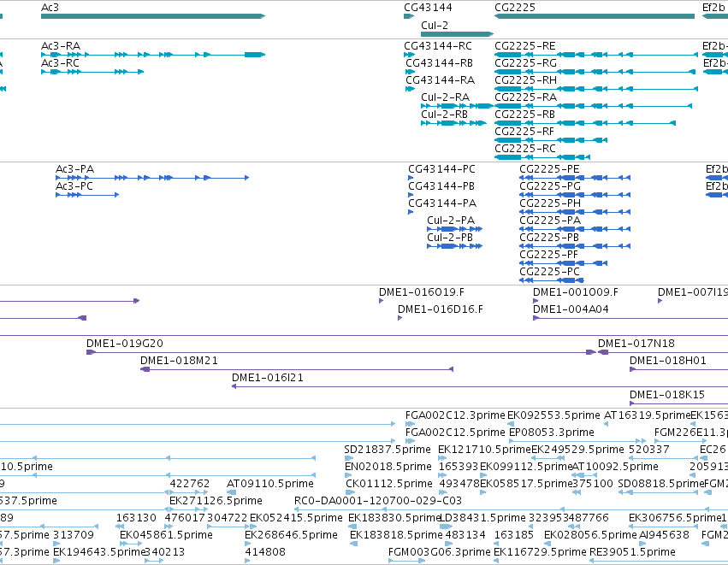The image size is (728, 565).
Task: Select the Cul-2-PA protein label
Action: coord(450,221)
